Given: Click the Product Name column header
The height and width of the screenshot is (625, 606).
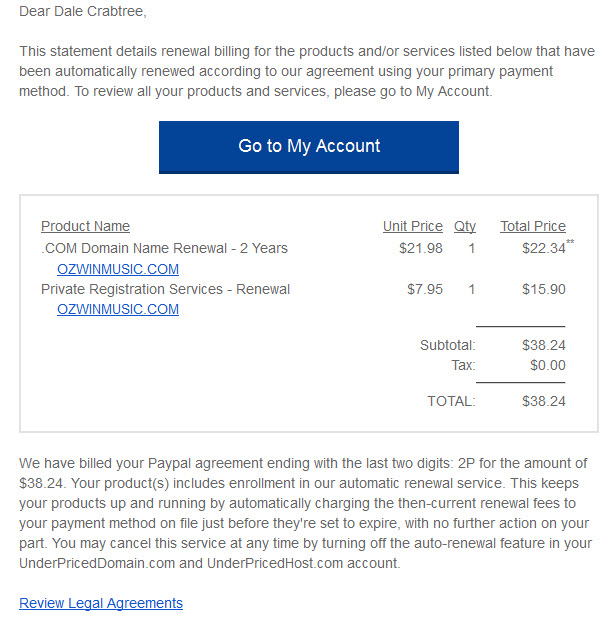Looking at the screenshot, I should [x=85, y=226].
